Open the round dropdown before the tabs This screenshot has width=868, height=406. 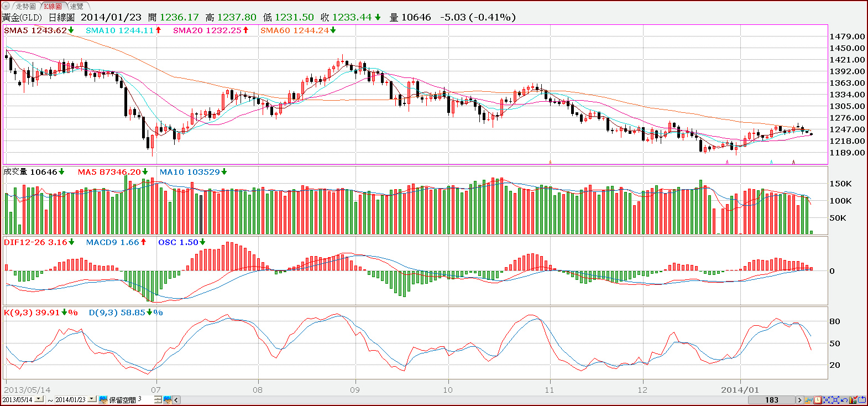click(6, 6)
